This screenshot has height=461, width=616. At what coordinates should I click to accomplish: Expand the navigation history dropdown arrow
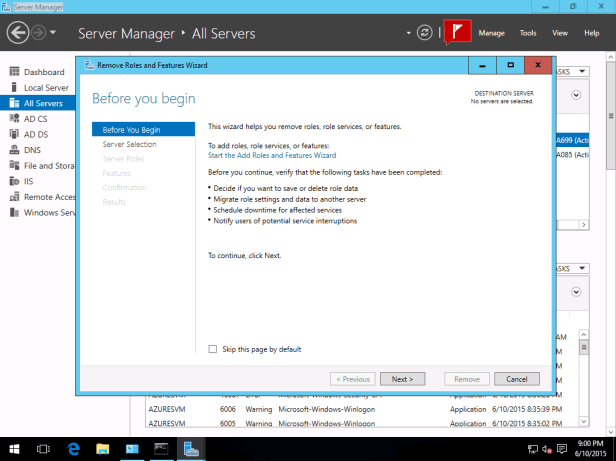[x=53, y=33]
